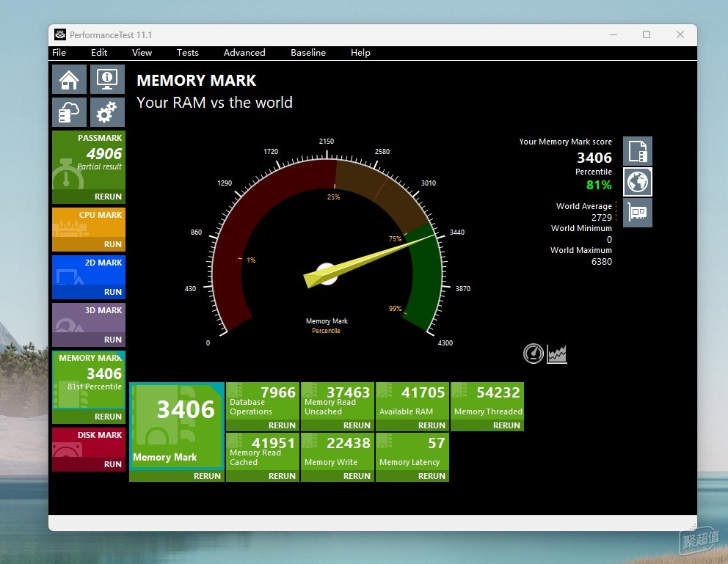
Task: Click the orange Percentile gauge legend
Action: point(326,331)
